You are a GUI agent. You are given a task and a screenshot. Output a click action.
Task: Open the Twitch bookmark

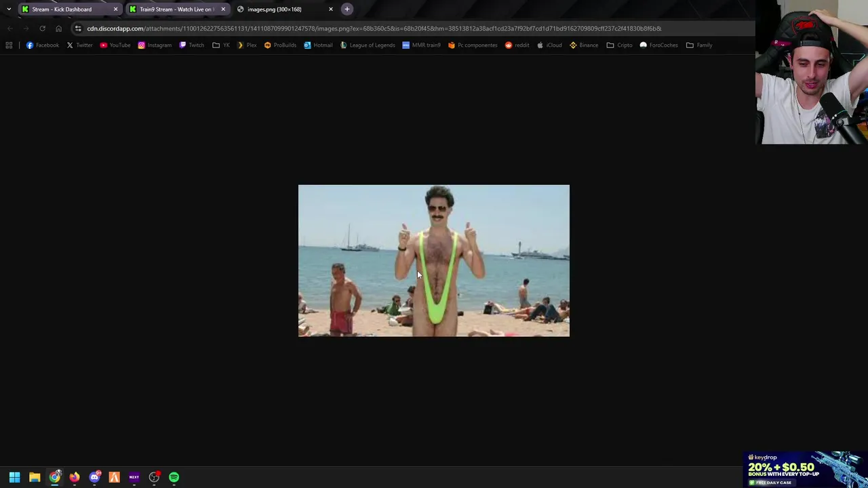coord(191,45)
